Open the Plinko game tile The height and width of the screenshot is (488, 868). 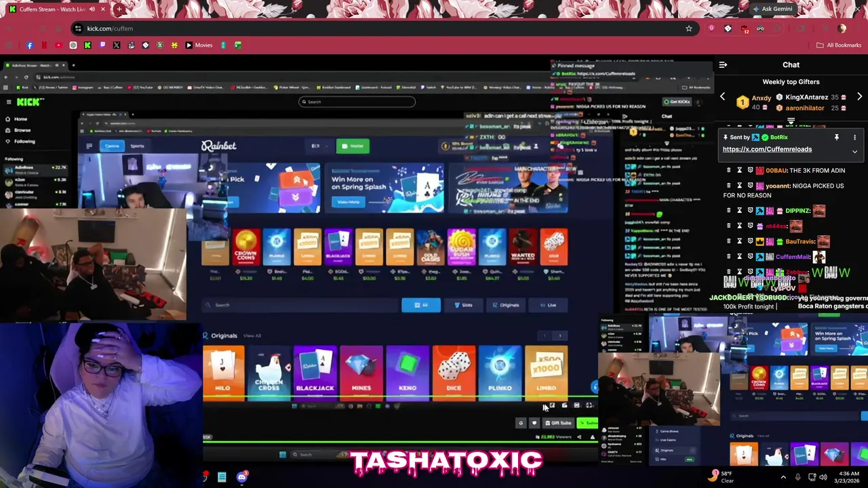[x=500, y=373]
